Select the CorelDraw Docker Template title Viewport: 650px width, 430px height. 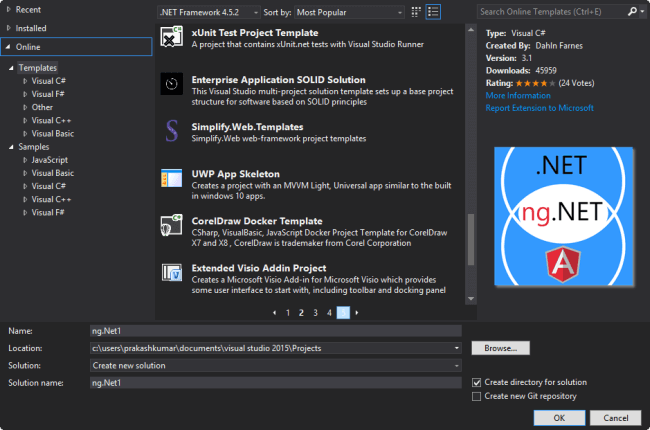coord(257,221)
